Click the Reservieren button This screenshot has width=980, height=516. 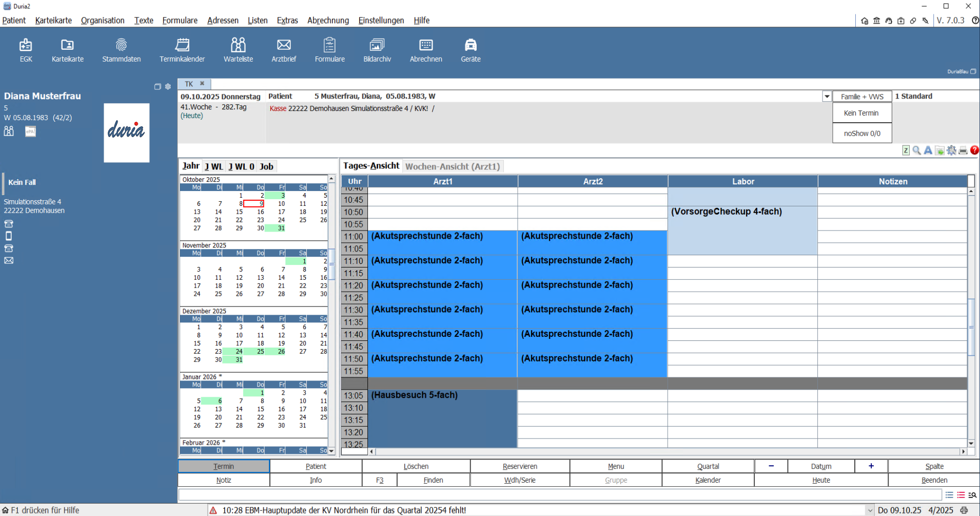tap(519, 466)
